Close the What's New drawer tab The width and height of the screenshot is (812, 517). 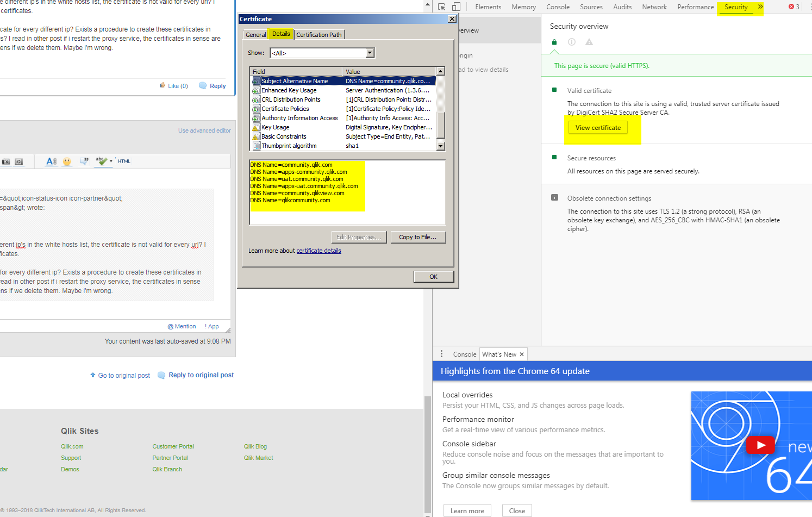[522, 354]
